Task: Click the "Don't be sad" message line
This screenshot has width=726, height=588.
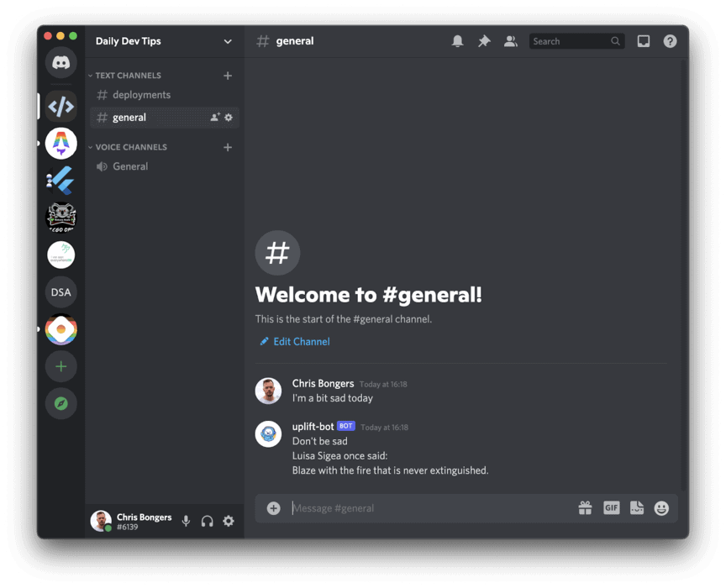Action: [x=319, y=441]
